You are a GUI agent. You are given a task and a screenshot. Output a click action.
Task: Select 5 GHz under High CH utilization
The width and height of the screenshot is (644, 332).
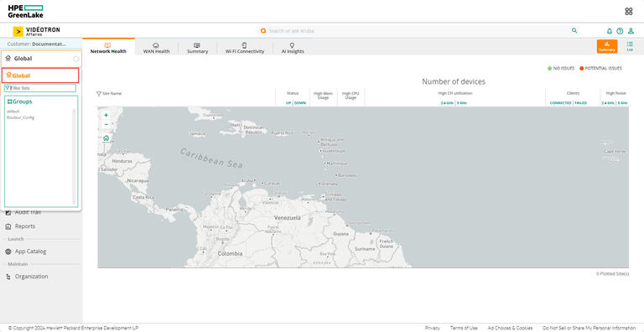pyautogui.click(x=462, y=103)
